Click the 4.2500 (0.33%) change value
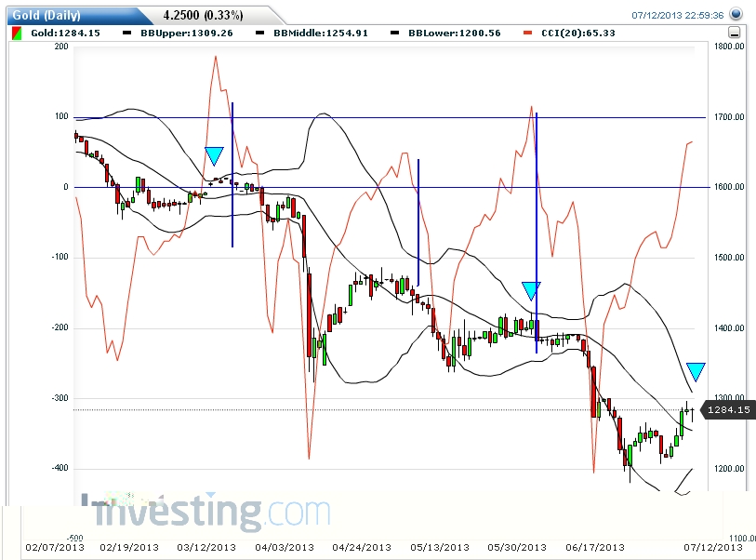The height and width of the screenshot is (560, 756). pyautogui.click(x=203, y=16)
